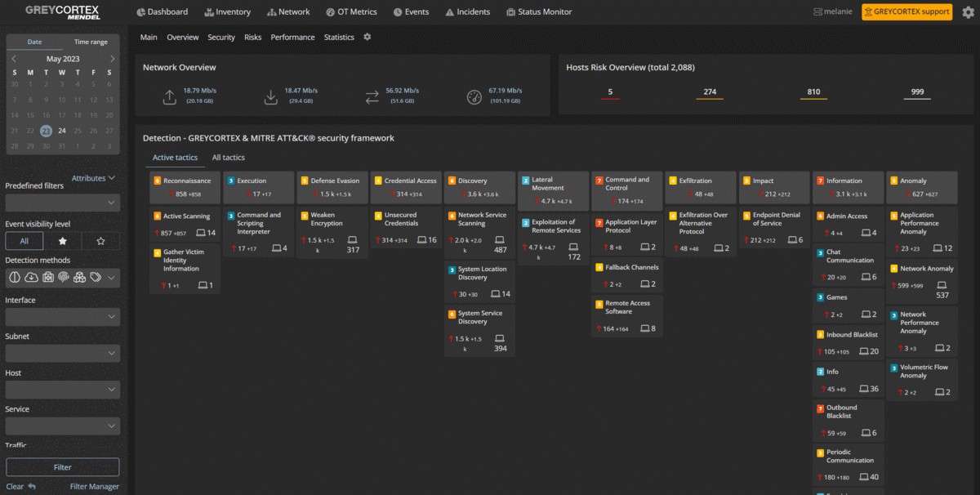Set event visibility to filled star level
The width and height of the screenshot is (980, 495).
63,241
